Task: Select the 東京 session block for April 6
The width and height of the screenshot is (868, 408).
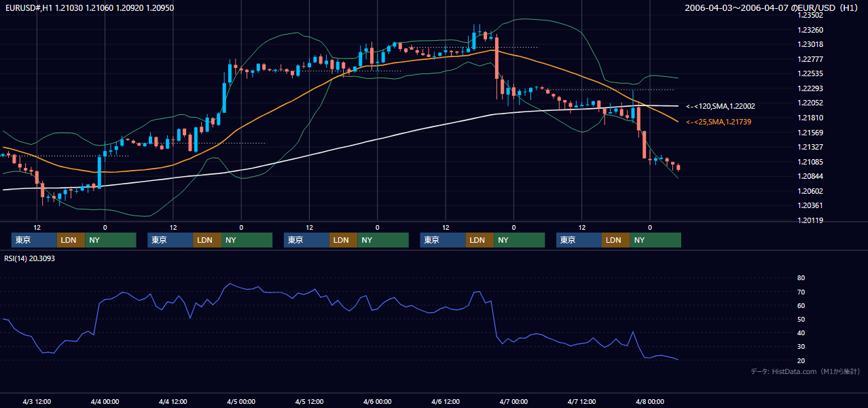Action: (443, 240)
